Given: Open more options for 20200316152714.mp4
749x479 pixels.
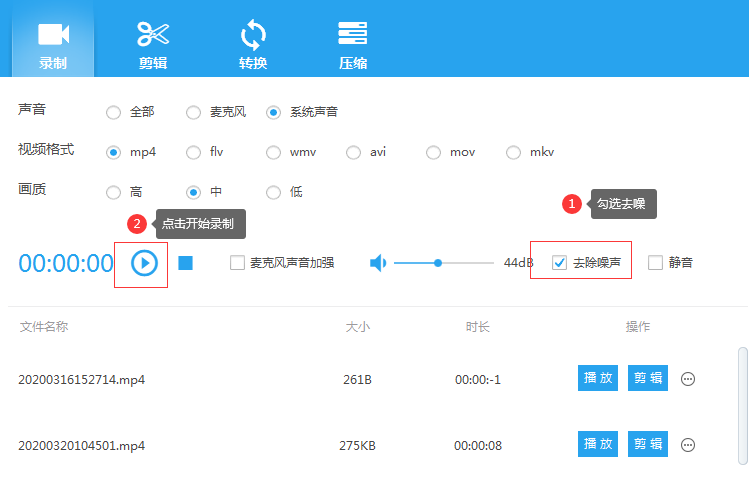Looking at the screenshot, I should tap(688, 379).
